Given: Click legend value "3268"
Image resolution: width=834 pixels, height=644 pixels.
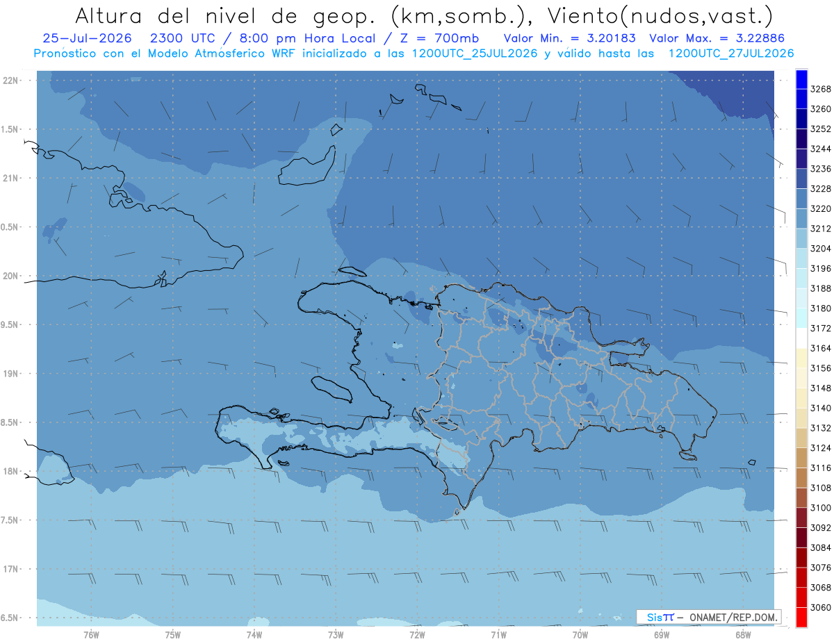Looking at the screenshot, I should click(x=821, y=89).
